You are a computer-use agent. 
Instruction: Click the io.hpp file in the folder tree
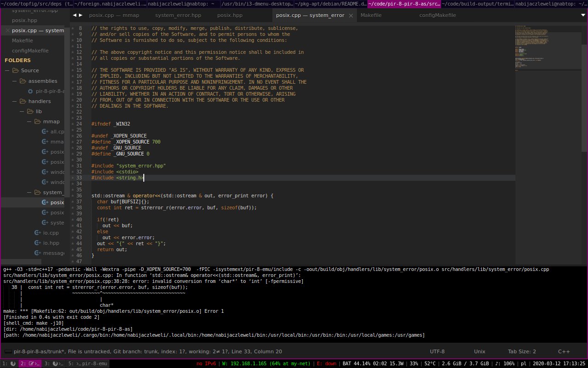(x=51, y=243)
